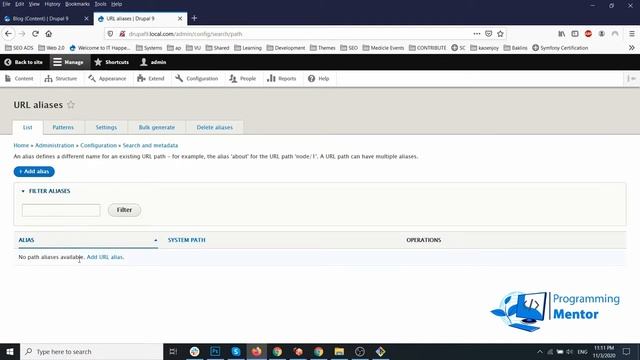Select the List tab

click(x=27, y=127)
